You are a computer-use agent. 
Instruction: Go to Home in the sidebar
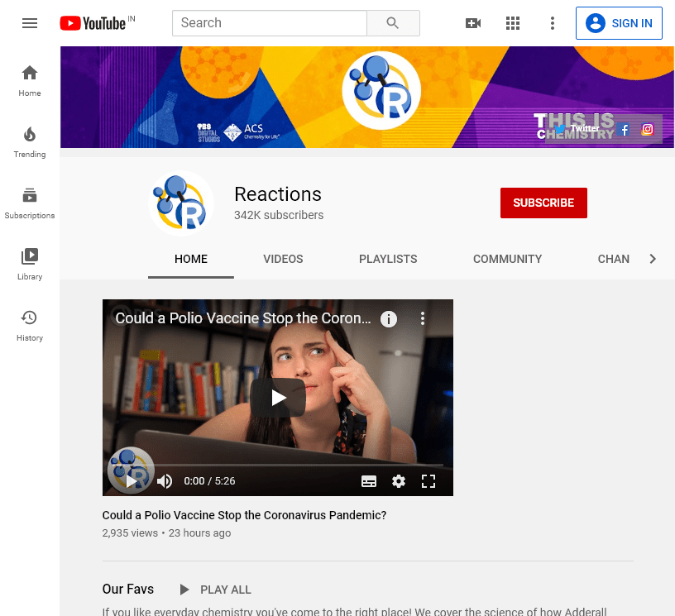tap(30, 81)
